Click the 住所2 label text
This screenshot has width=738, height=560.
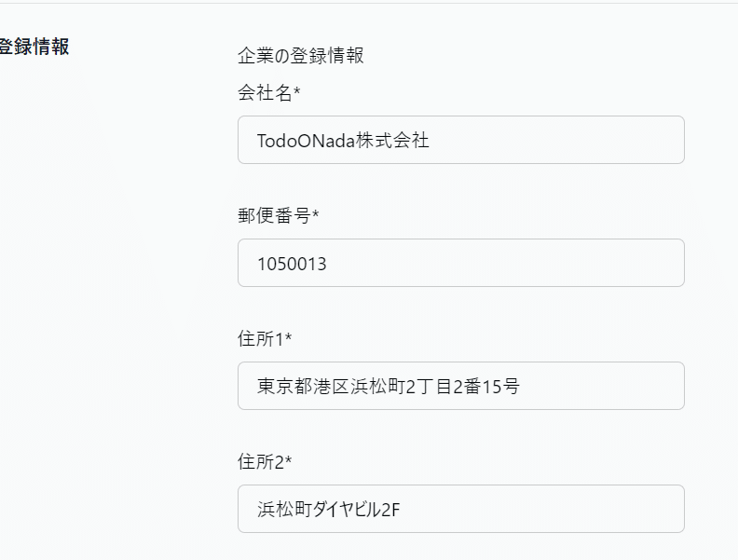261,462
